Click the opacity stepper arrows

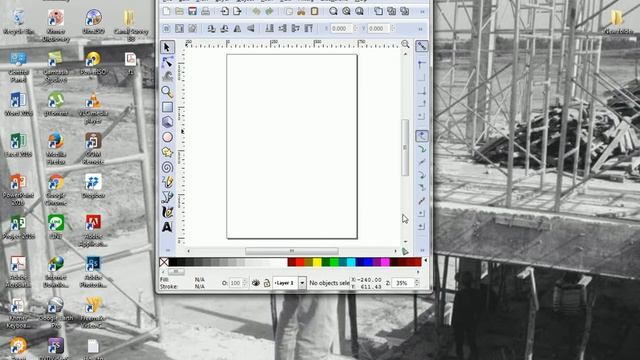[x=245, y=283]
